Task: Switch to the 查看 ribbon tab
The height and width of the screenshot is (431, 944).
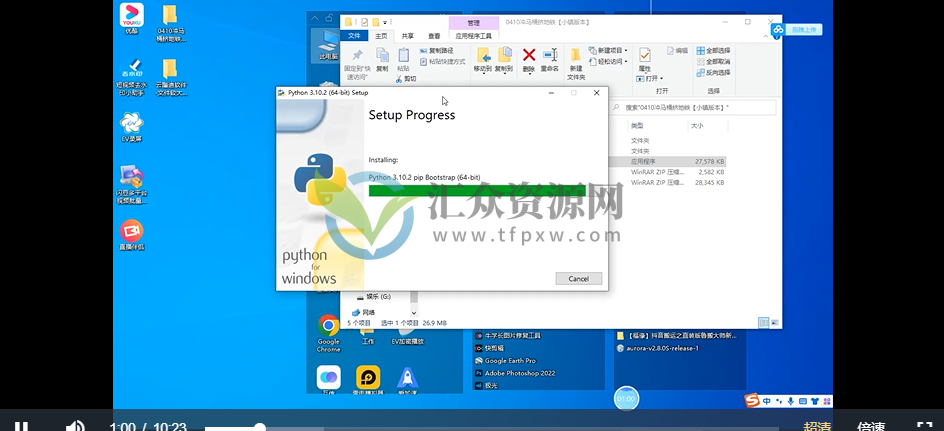Action: (x=433, y=35)
